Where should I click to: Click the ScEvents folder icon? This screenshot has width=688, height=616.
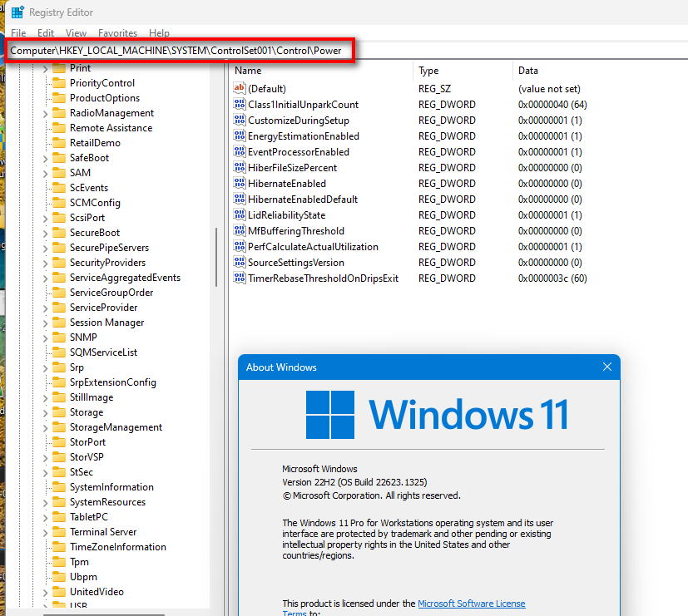point(59,188)
